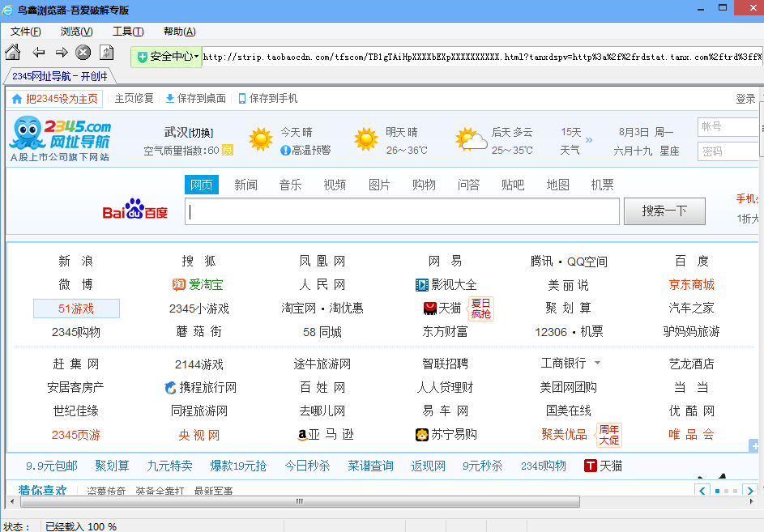Click the next-page arrow in 猜你喜欢

coord(750,490)
